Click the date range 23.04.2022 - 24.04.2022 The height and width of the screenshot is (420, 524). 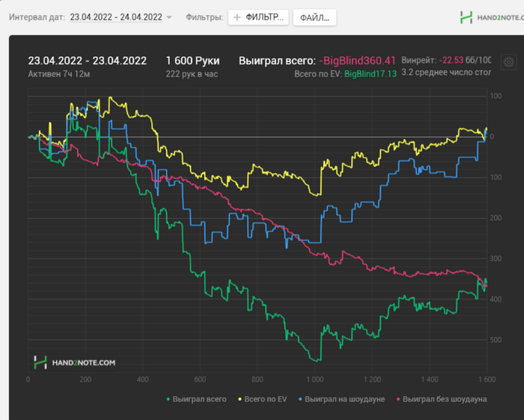116,17
